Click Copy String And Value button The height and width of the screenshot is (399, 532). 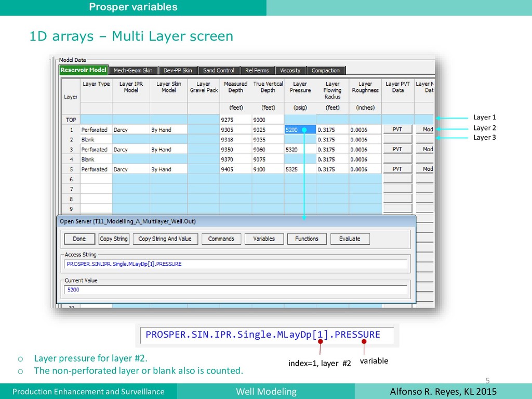[165, 239]
